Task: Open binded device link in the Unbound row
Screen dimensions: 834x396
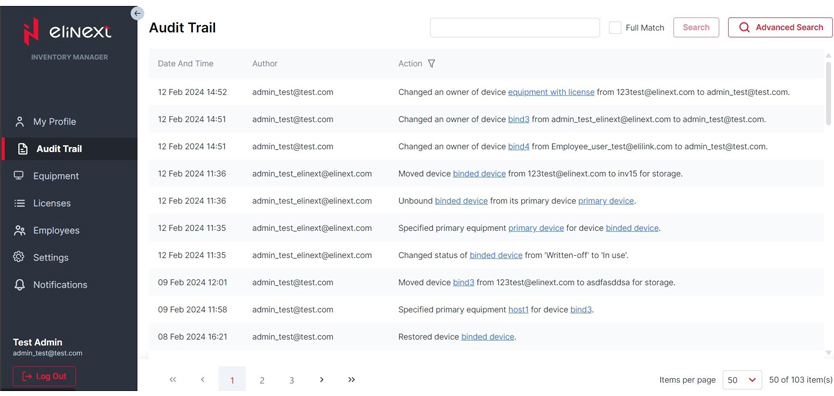Action: [x=461, y=201]
